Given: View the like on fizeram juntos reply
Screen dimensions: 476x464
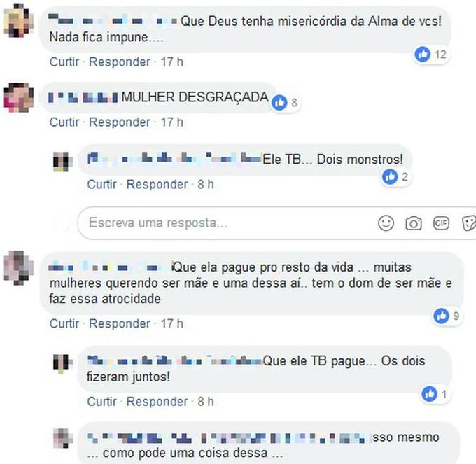Looking at the screenshot, I should pyautogui.click(x=435, y=394).
